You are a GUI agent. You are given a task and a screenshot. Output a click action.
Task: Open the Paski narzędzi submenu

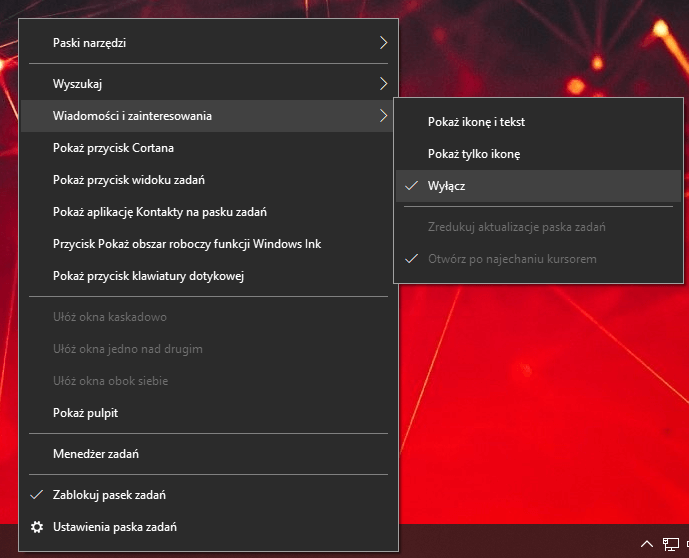tap(208, 43)
